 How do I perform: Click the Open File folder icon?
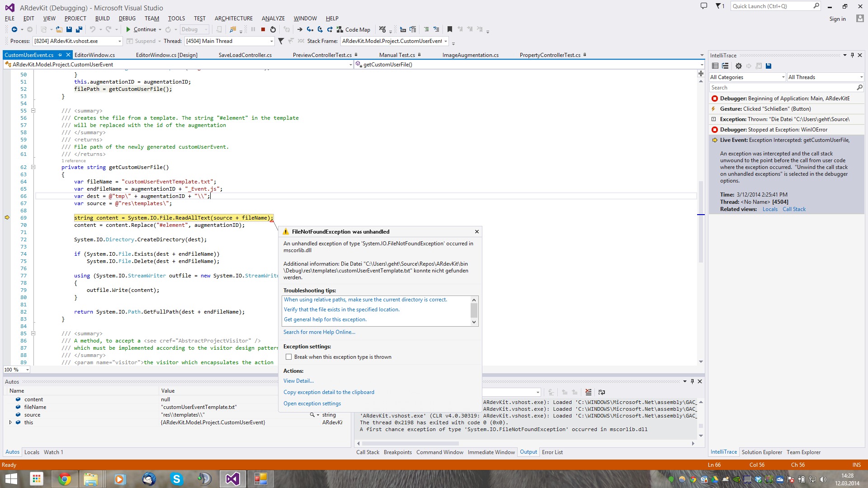point(59,29)
